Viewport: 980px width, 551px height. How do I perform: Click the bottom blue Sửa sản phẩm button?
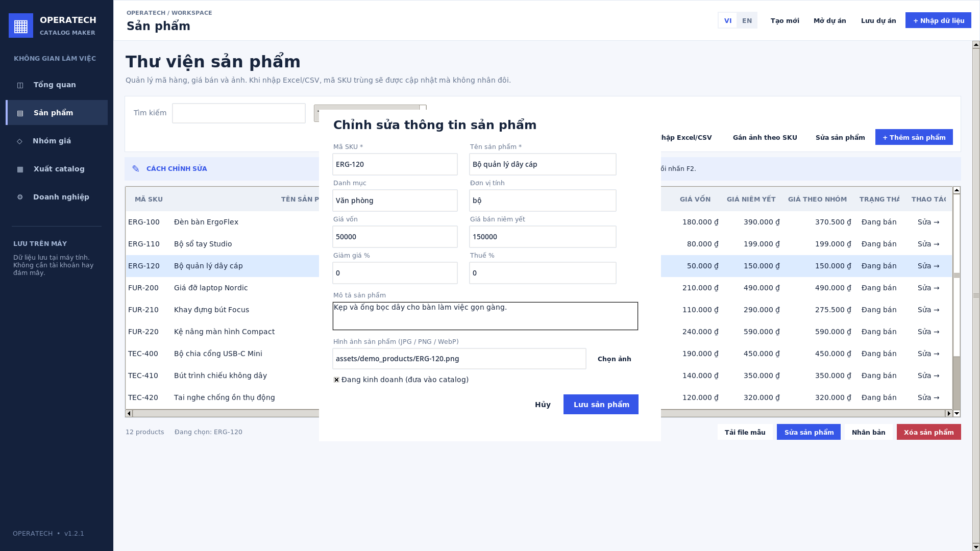(x=808, y=432)
